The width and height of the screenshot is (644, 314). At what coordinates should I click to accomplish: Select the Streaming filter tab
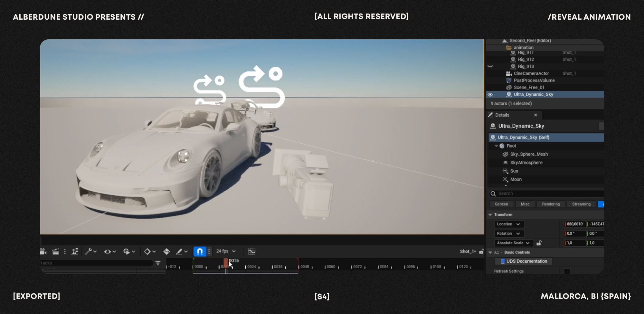[x=581, y=204]
